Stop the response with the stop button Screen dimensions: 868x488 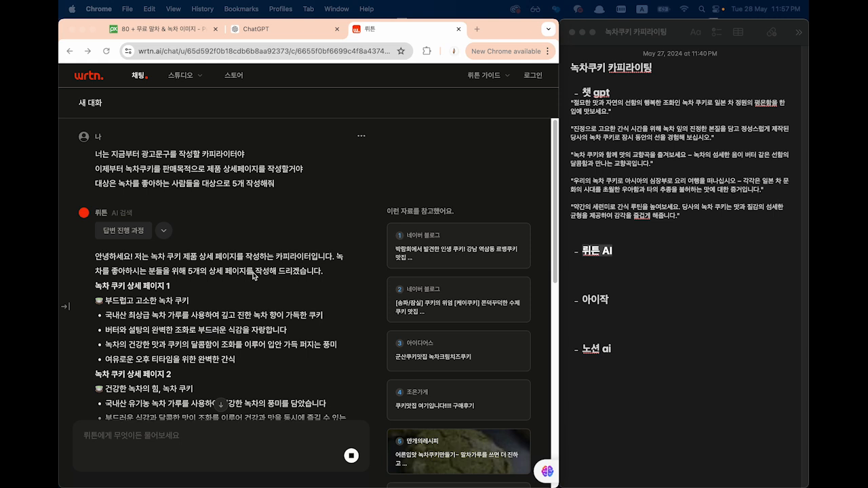[x=351, y=455]
